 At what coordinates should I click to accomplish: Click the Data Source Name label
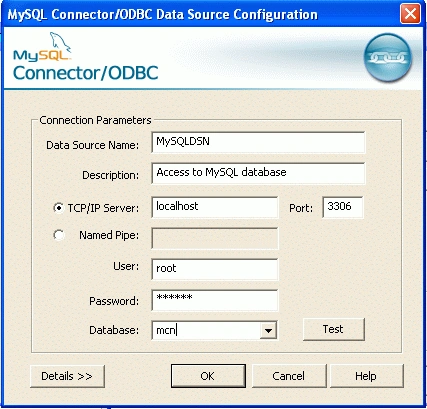pyautogui.click(x=92, y=145)
